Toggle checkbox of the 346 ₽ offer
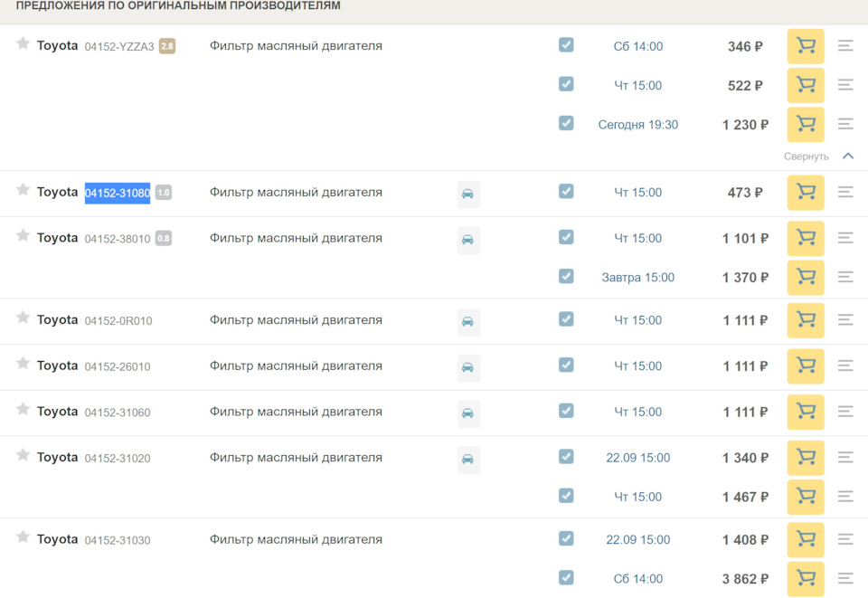Image resolution: width=868 pixels, height=598 pixels. 566,44
